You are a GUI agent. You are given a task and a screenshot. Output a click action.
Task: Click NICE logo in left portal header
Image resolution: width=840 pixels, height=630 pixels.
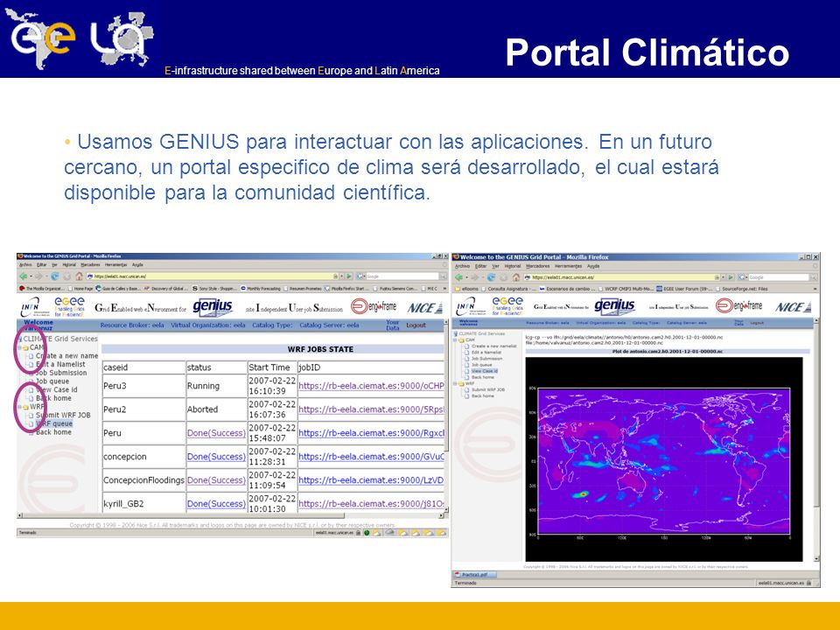[425, 307]
